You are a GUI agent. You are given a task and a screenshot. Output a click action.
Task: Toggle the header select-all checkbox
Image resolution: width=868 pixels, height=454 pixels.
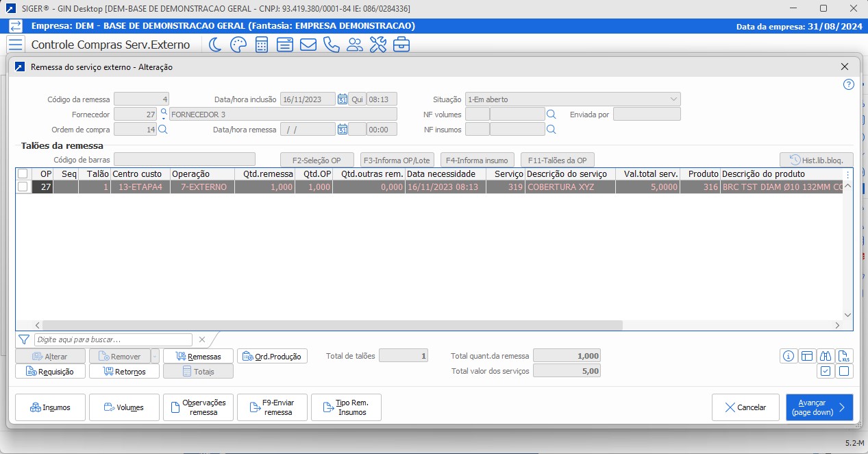(x=23, y=174)
